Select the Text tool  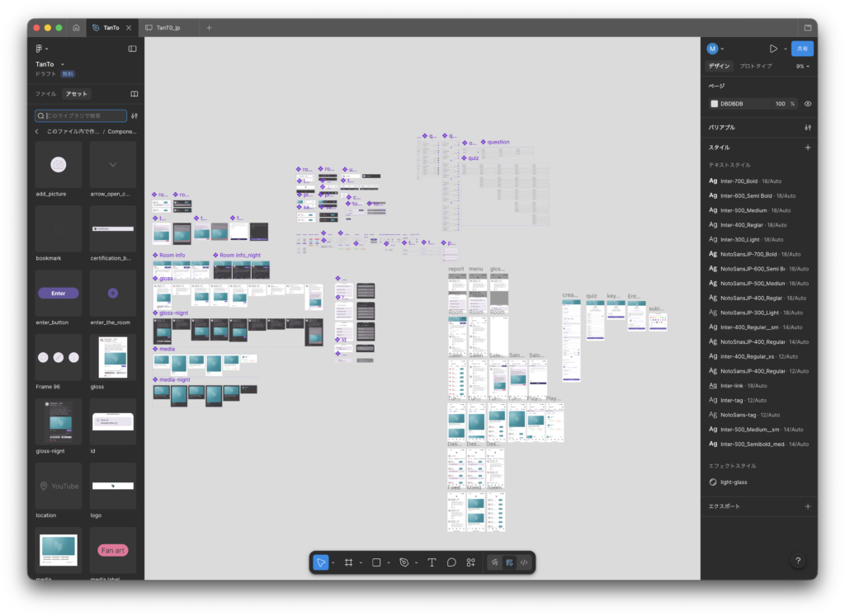pyautogui.click(x=432, y=562)
